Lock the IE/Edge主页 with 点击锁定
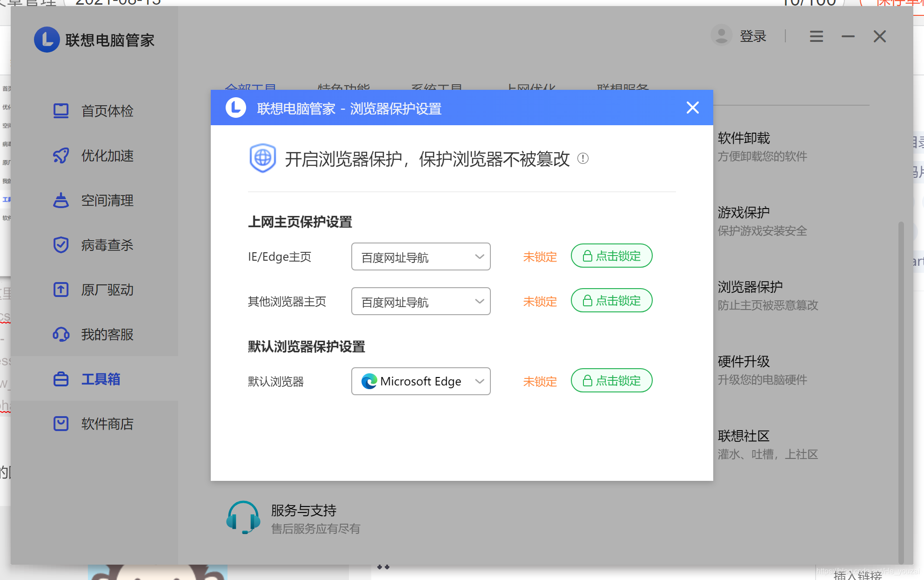This screenshot has width=924, height=580. click(x=612, y=256)
